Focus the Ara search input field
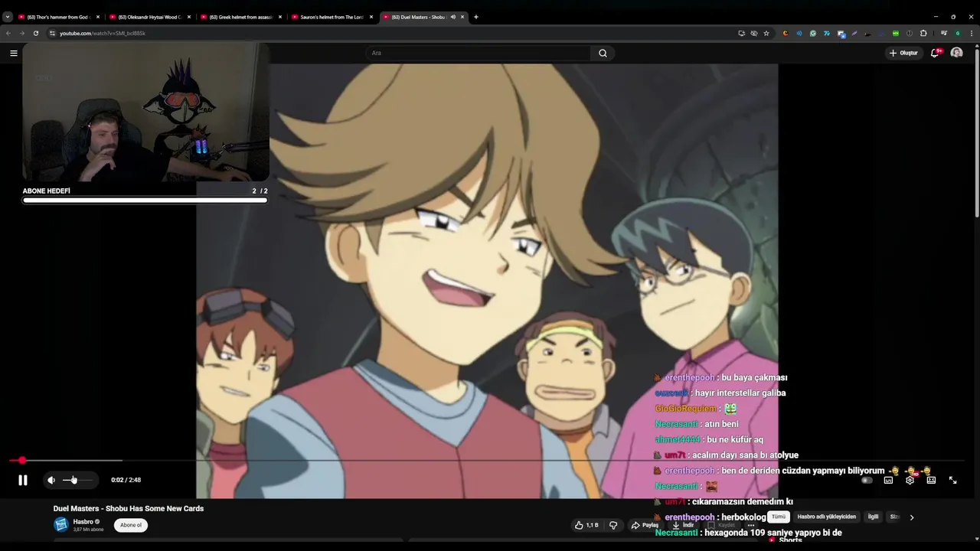The height and width of the screenshot is (551, 980). click(x=479, y=53)
